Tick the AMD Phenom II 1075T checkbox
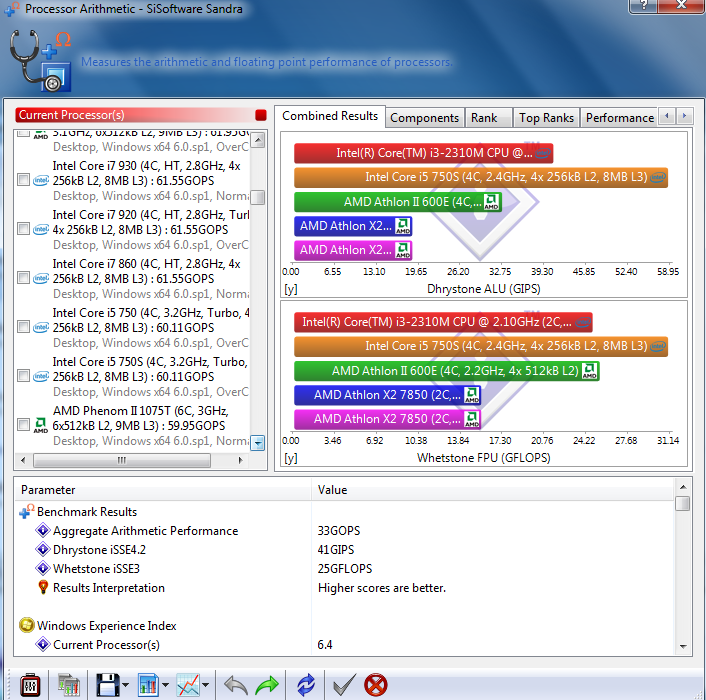The image size is (706, 700). point(23,425)
